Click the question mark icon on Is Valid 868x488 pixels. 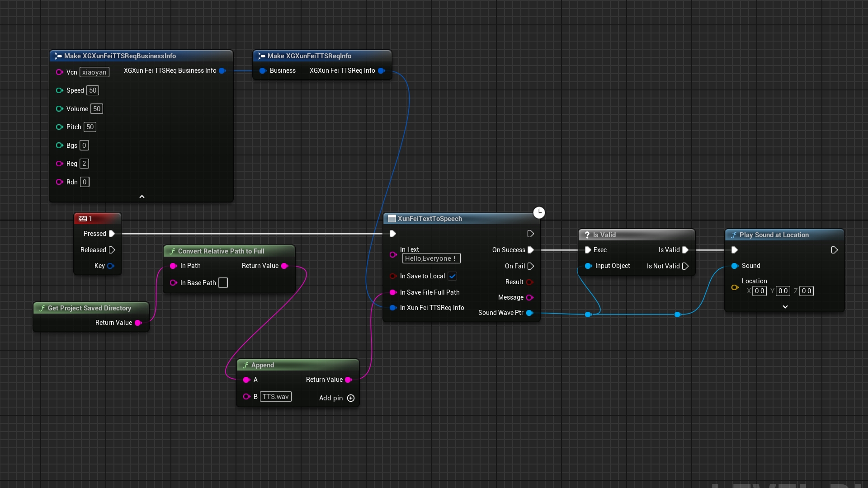[x=587, y=235]
